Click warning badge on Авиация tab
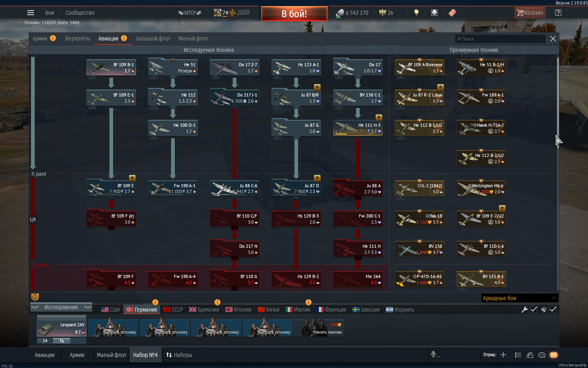 click(x=124, y=38)
